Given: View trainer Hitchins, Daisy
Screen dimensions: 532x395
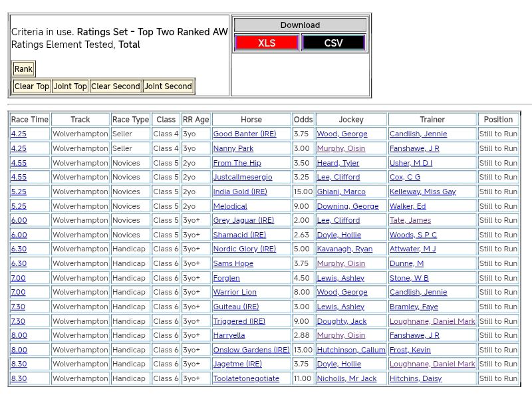Looking at the screenshot, I should tap(415, 379).
